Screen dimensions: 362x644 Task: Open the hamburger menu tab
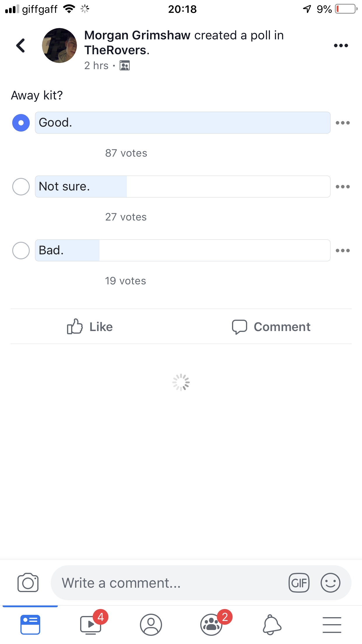pyautogui.click(x=332, y=625)
